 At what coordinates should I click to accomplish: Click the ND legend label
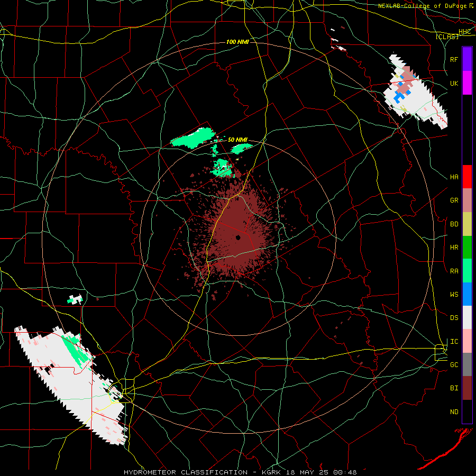coord(454,412)
